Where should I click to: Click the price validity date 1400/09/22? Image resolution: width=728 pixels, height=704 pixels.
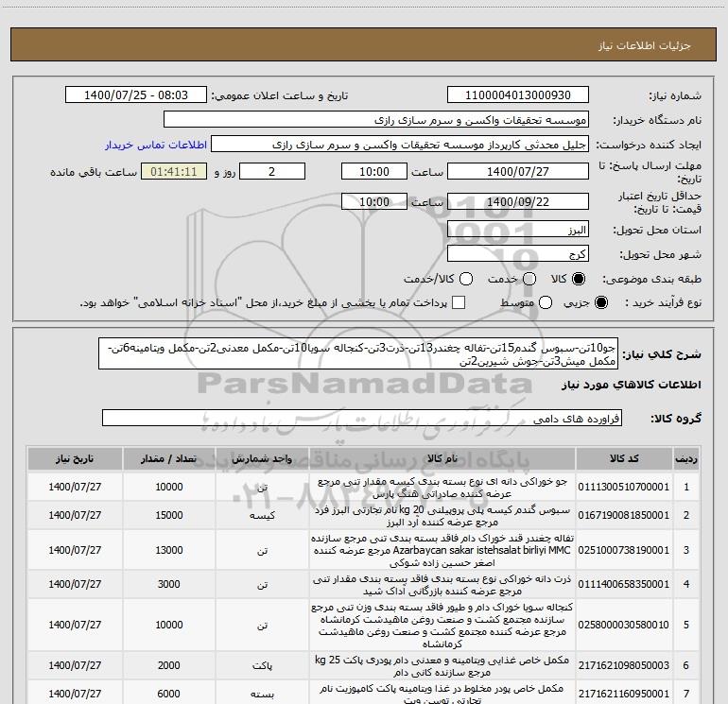click(x=518, y=201)
